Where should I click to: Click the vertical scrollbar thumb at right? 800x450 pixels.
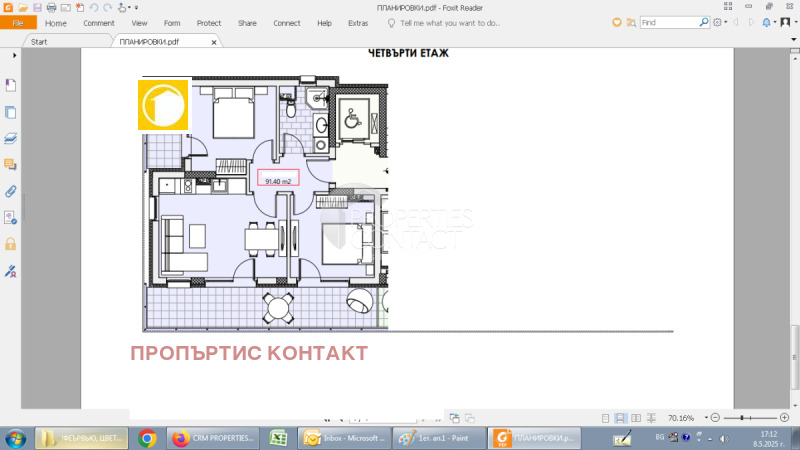794,357
